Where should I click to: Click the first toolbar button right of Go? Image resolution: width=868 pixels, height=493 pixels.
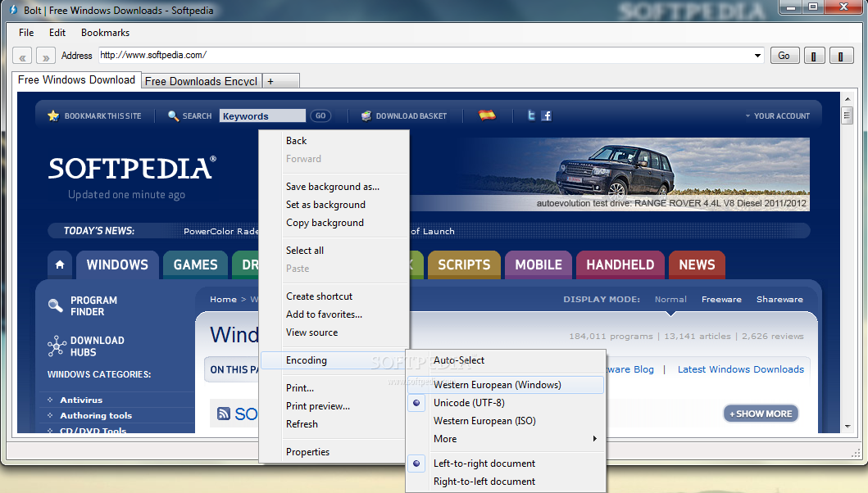814,56
